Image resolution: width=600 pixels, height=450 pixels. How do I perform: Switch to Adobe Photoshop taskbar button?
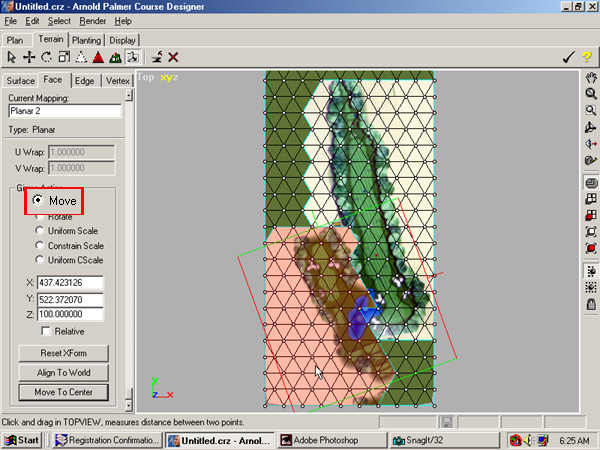point(331,440)
